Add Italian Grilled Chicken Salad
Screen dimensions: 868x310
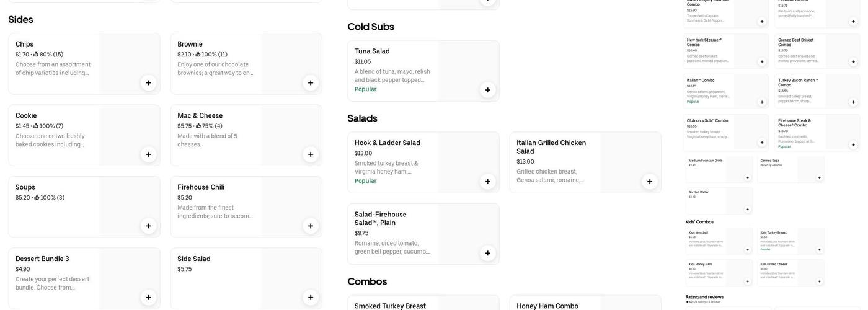[x=650, y=182]
